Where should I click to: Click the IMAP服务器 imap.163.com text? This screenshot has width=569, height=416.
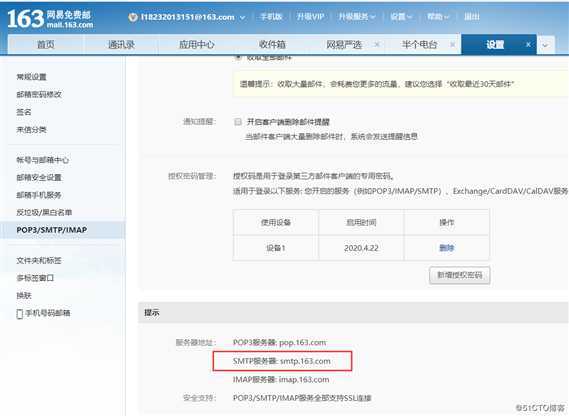[281, 380]
